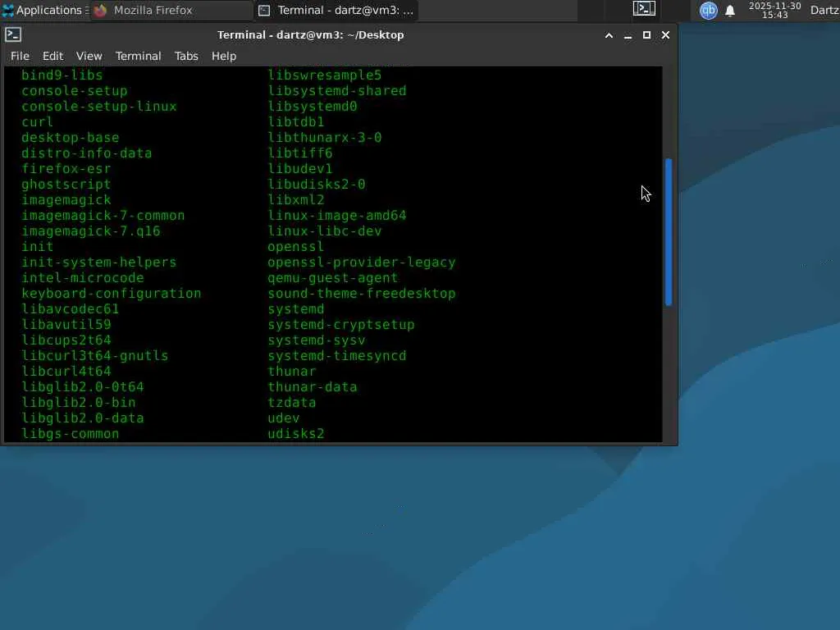Open the Tabs menu

186,56
